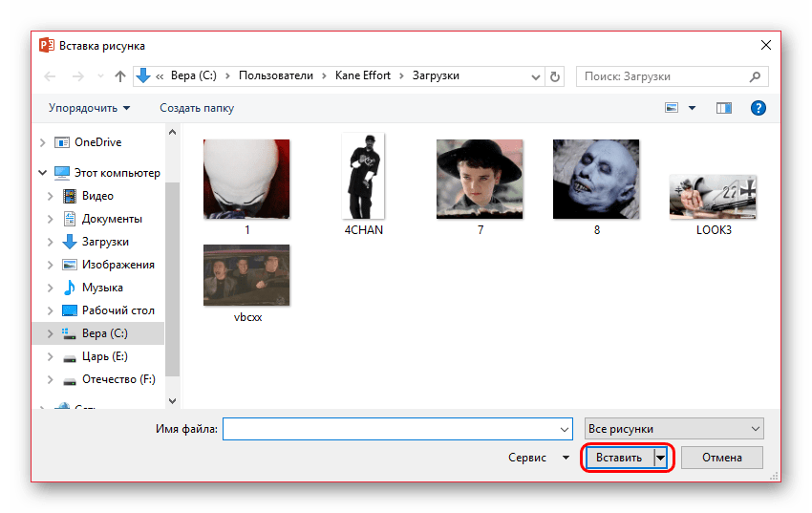
Task: Click the Up one level arrow icon
Action: [x=120, y=76]
